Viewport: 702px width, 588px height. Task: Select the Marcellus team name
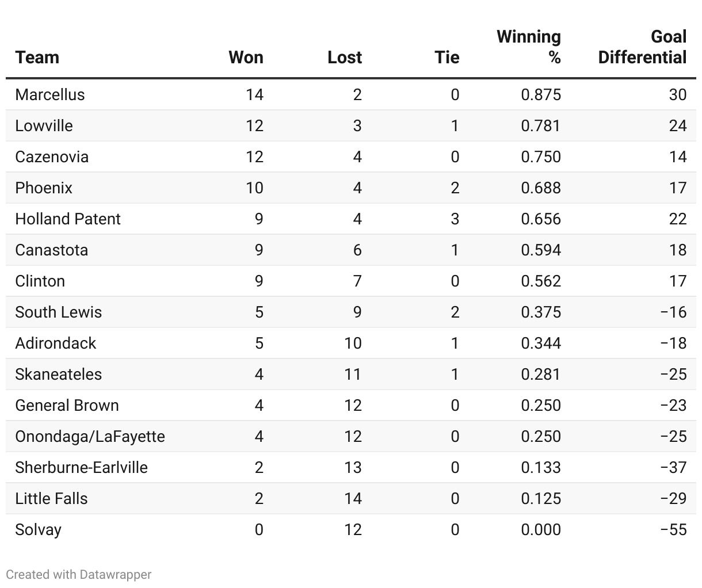[50, 94]
